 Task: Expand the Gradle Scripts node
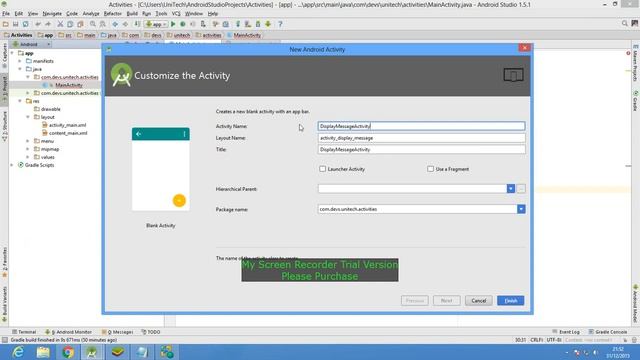click(12, 165)
